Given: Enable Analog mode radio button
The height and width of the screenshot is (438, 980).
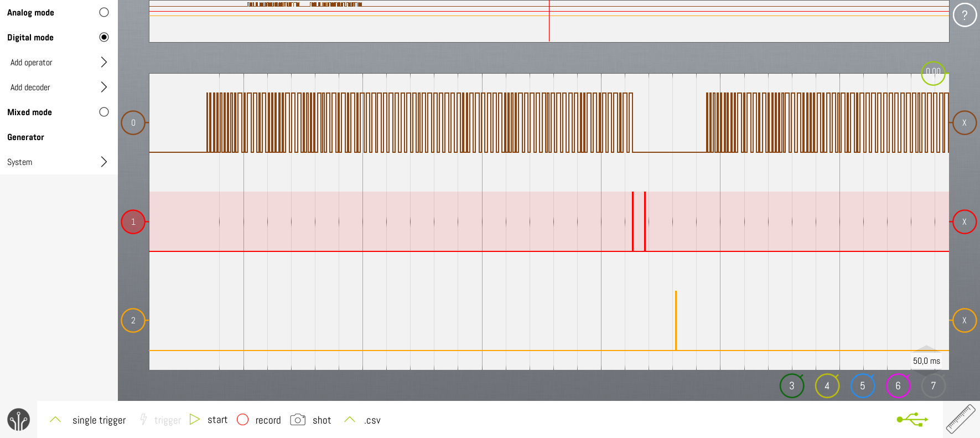Looking at the screenshot, I should (103, 12).
